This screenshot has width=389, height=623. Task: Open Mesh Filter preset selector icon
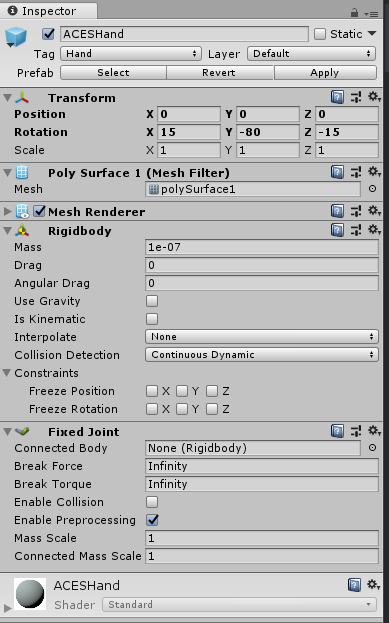356,172
